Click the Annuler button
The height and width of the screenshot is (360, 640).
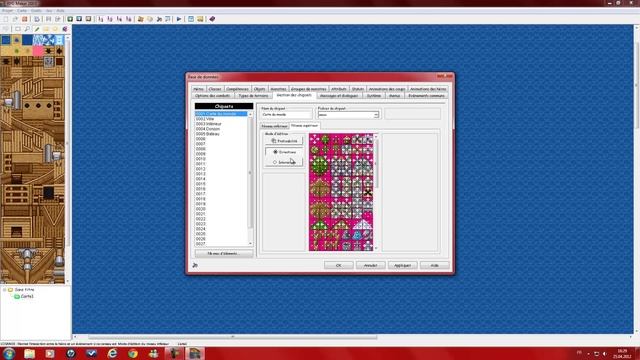point(370,265)
